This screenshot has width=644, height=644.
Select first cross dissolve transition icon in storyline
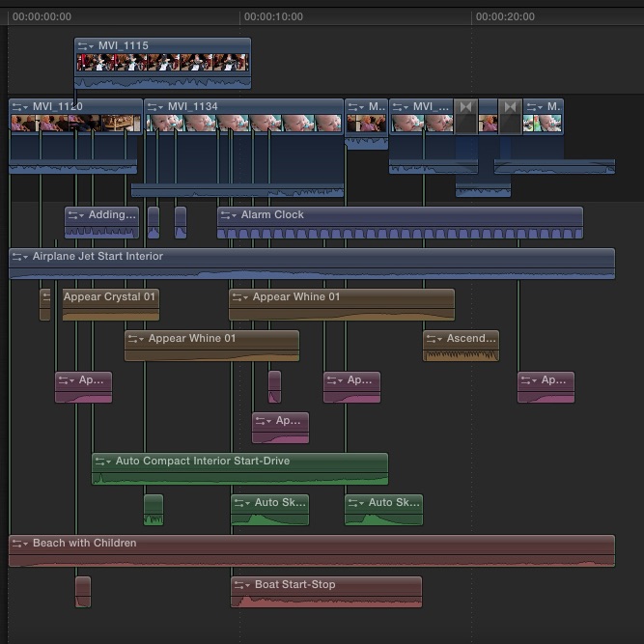[x=466, y=106]
